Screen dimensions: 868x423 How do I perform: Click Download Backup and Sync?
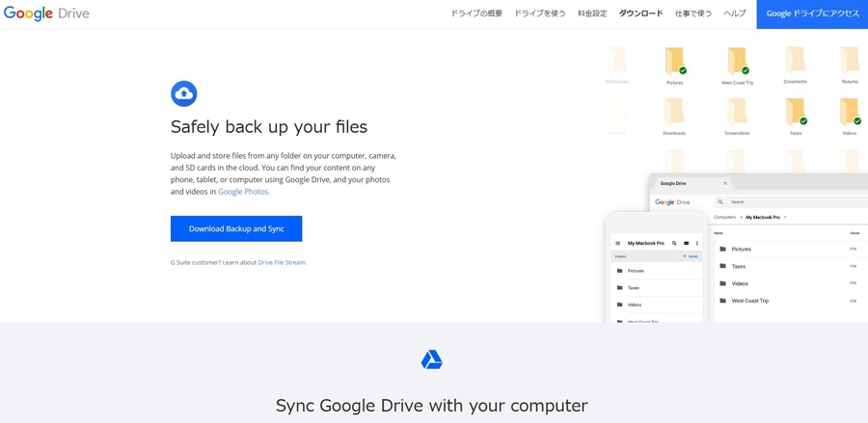pos(236,229)
